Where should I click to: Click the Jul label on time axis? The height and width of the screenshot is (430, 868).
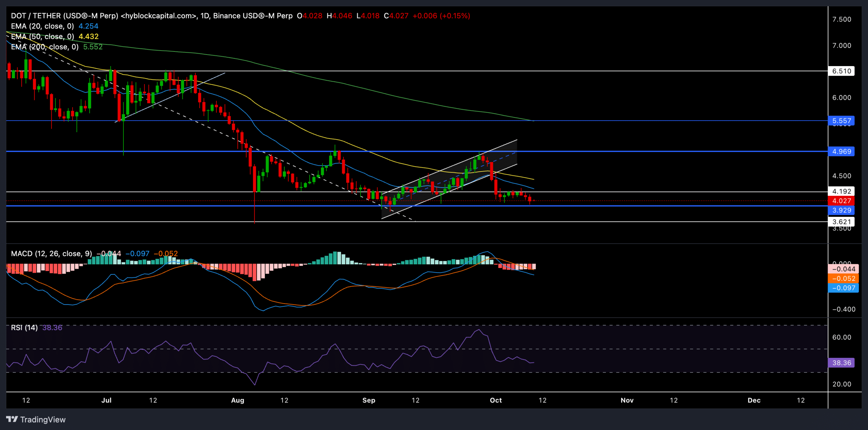106,400
